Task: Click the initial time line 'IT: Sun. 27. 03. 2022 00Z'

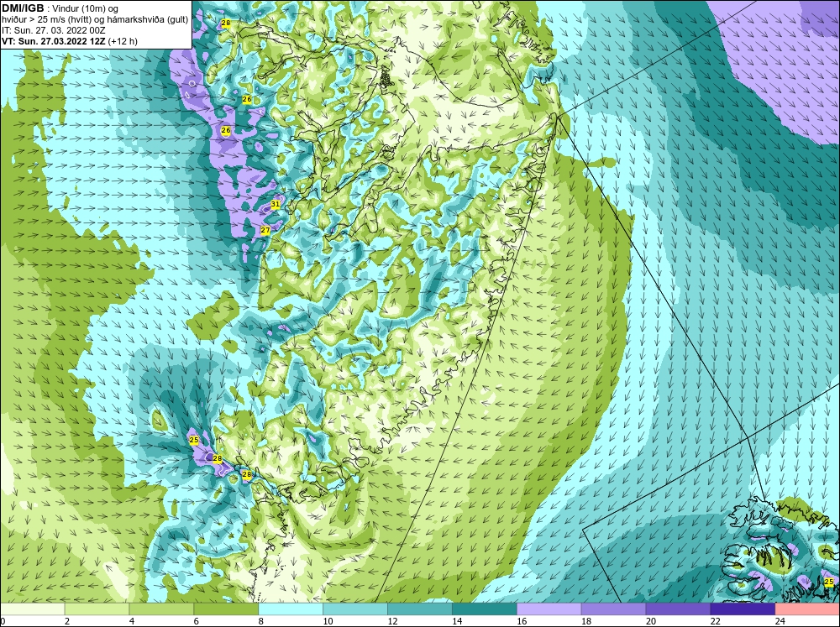Action: (54, 30)
